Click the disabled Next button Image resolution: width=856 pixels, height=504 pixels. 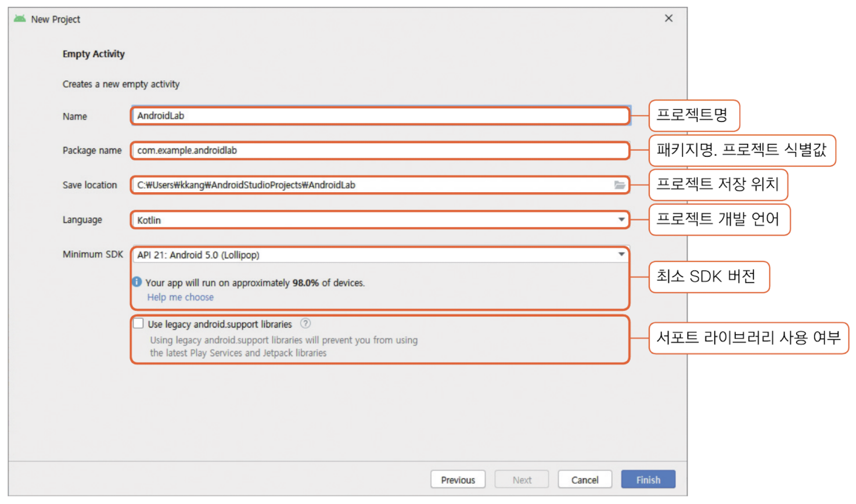click(521, 480)
